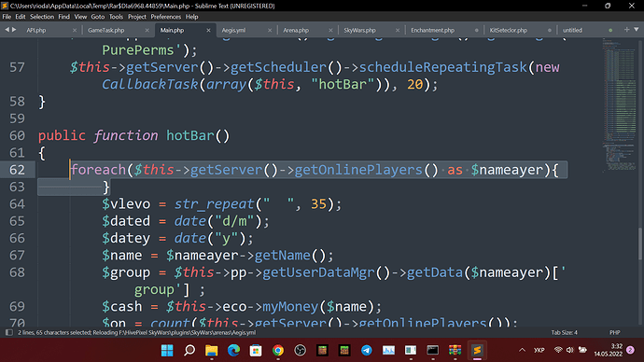
Task: Change the PHP syntax selector
Action: point(614,332)
